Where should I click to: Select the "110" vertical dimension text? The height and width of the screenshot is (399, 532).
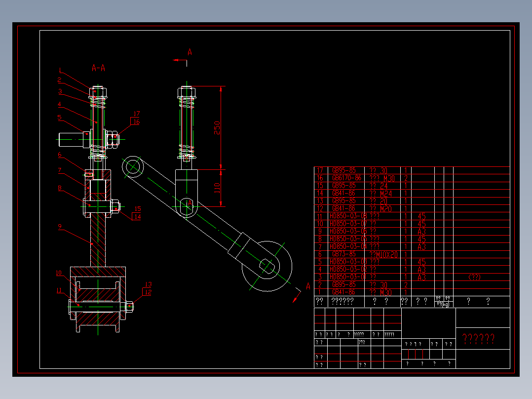217,188
